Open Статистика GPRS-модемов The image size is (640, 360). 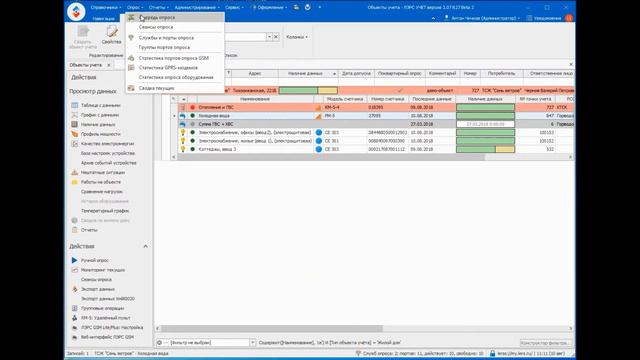(175, 68)
